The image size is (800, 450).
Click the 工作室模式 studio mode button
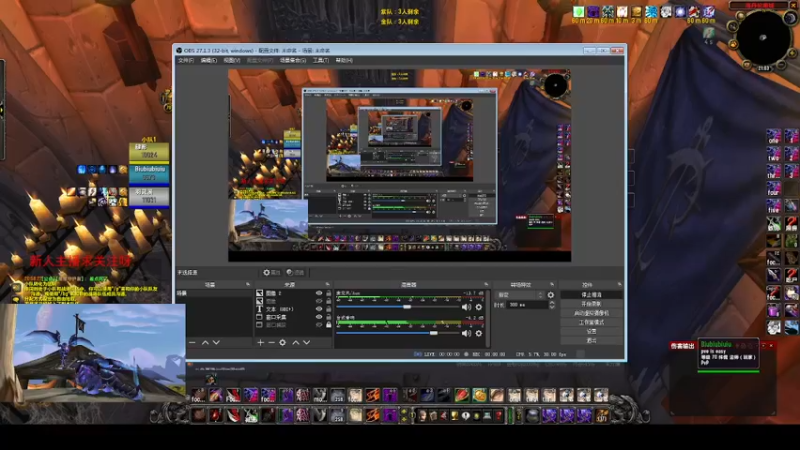[x=591, y=322]
